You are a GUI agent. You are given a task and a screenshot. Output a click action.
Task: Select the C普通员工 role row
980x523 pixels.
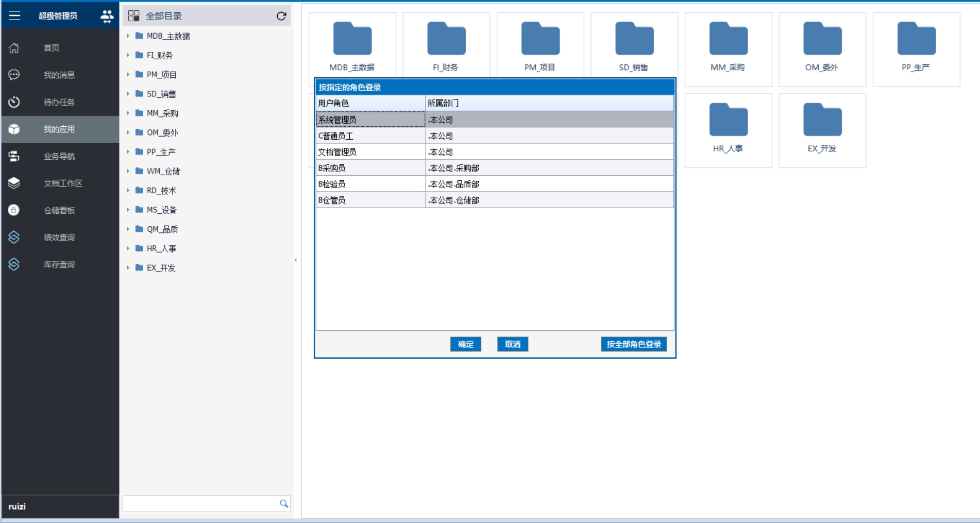pos(495,136)
